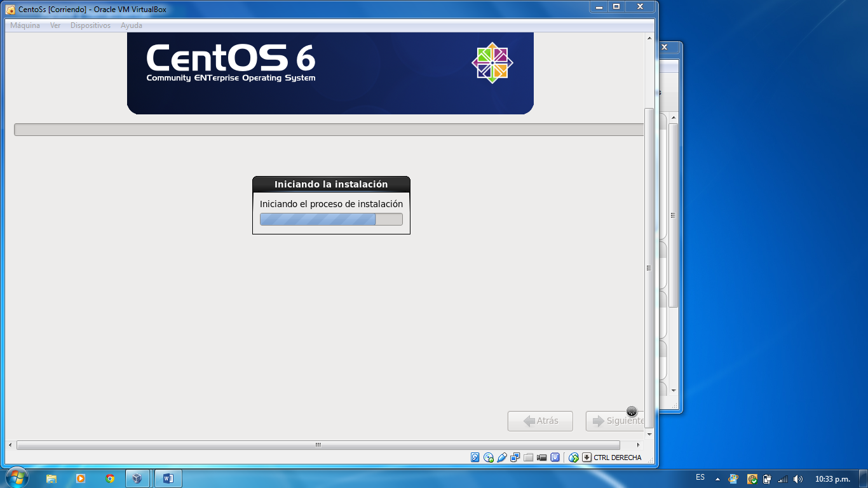The image size is (868, 488).
Task: Click the CPU virtualization chip status icon
Action: [555, 457]
